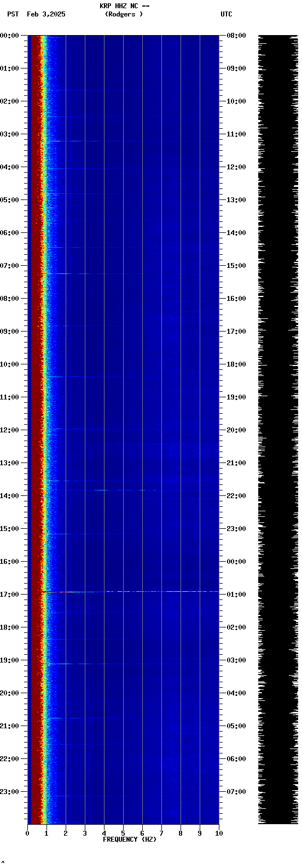Viewport: 302px width, 868px height.
Task: Click the 19:00 PST time label left axis
Action: tap(9, 660)
